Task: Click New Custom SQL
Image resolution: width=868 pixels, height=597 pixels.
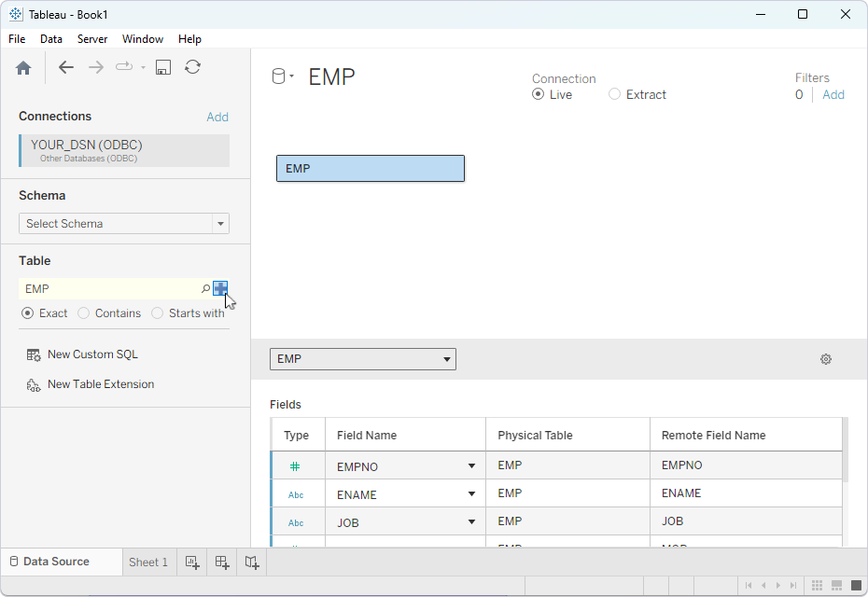Action: pos(91,354)
